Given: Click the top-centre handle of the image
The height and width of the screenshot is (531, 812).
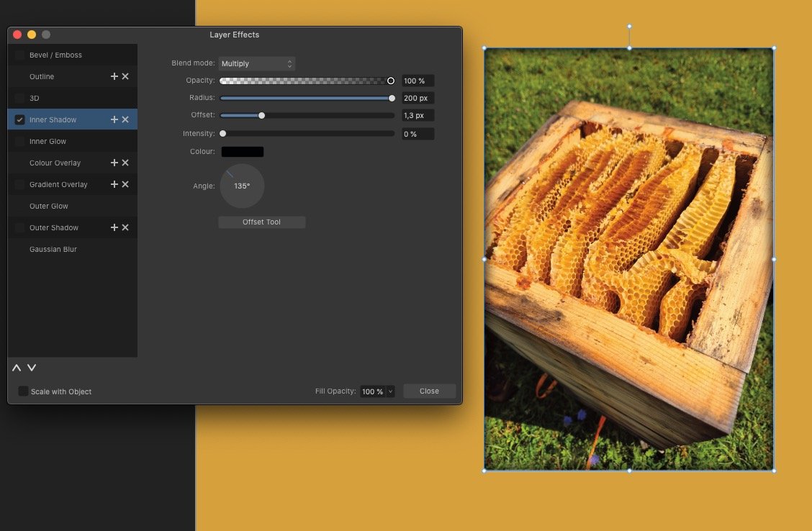Looking at the screenshot, I should 629,48.
